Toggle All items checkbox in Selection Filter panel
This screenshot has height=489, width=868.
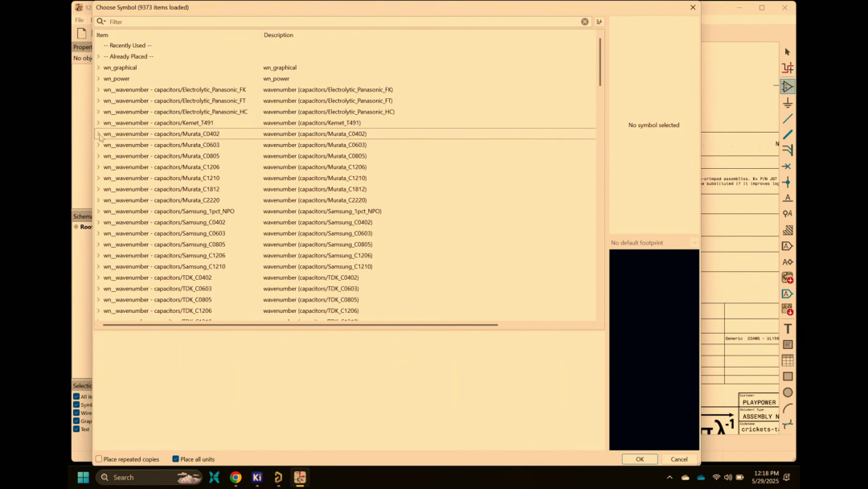[76, 397]
